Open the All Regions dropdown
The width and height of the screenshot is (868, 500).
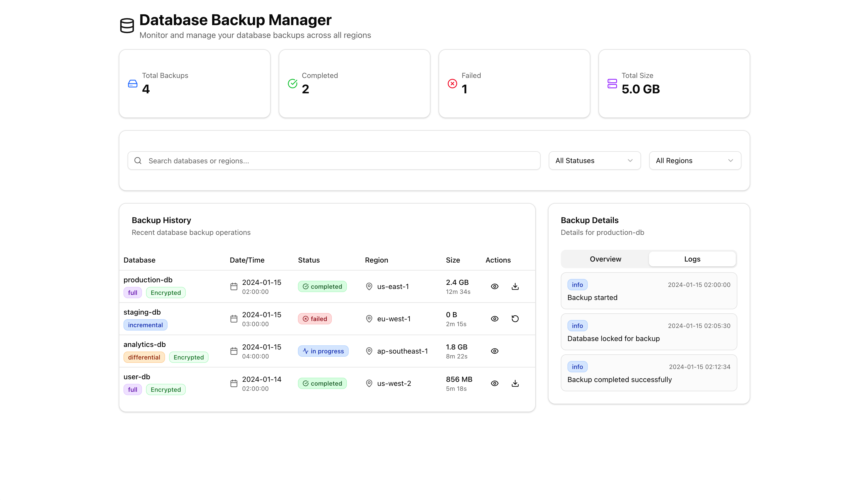[695, 160]
